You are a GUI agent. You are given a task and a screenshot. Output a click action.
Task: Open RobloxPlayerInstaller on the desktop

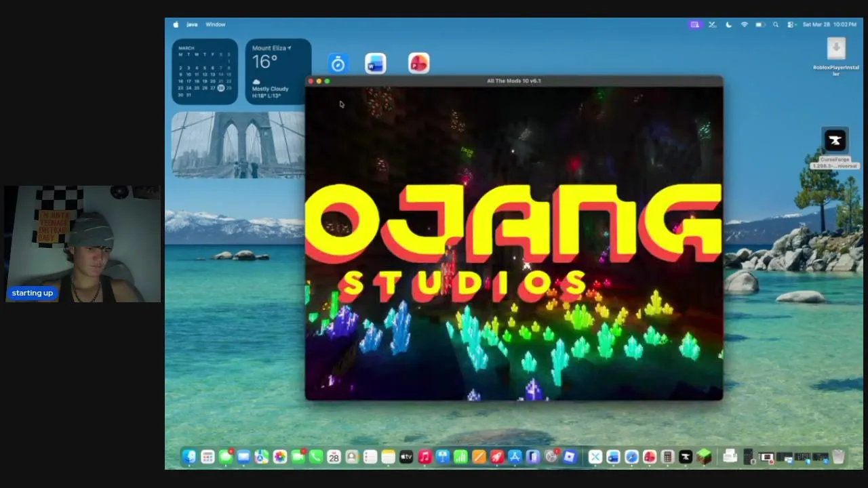[836, 57]
